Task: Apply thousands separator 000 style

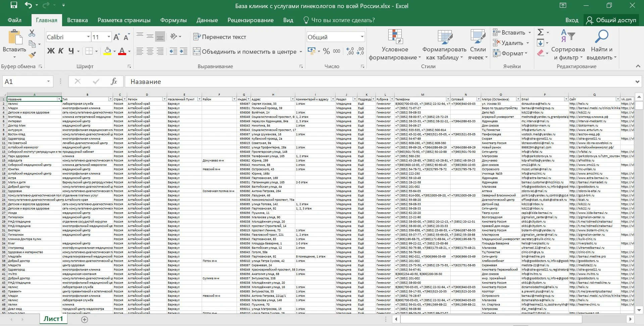Action: (337, 51)
